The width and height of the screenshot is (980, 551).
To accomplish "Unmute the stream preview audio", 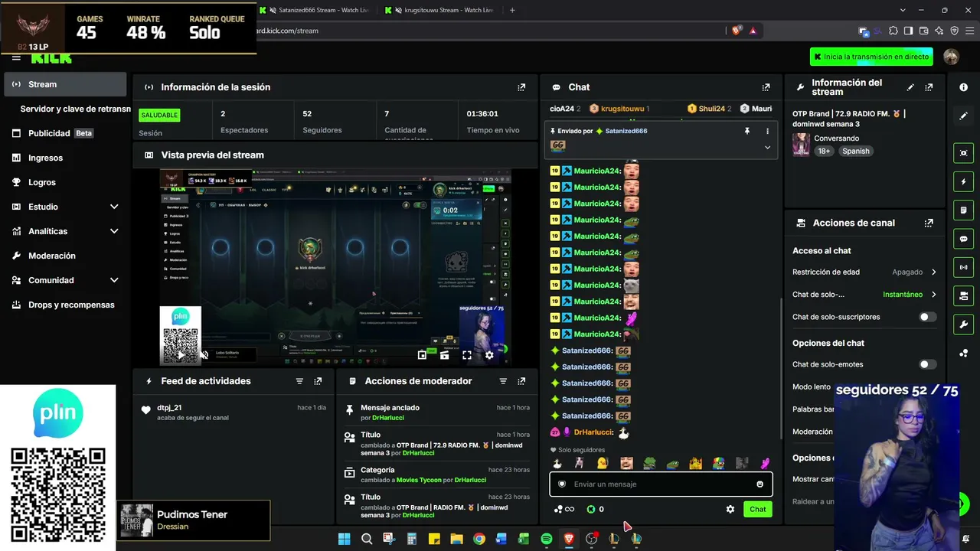I will point(204,355).
